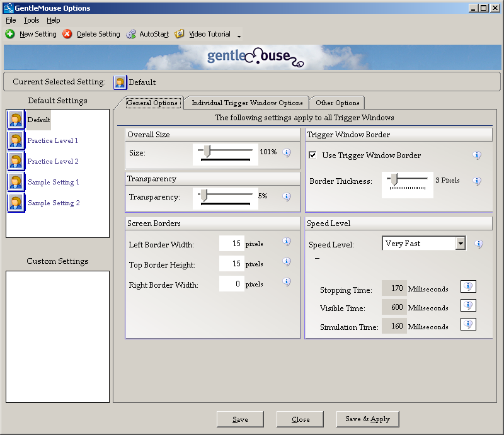The height and width of the screenshot is (435, 504).
Task: Click Video Tutorial toolbar label
Action: [210, 34]
